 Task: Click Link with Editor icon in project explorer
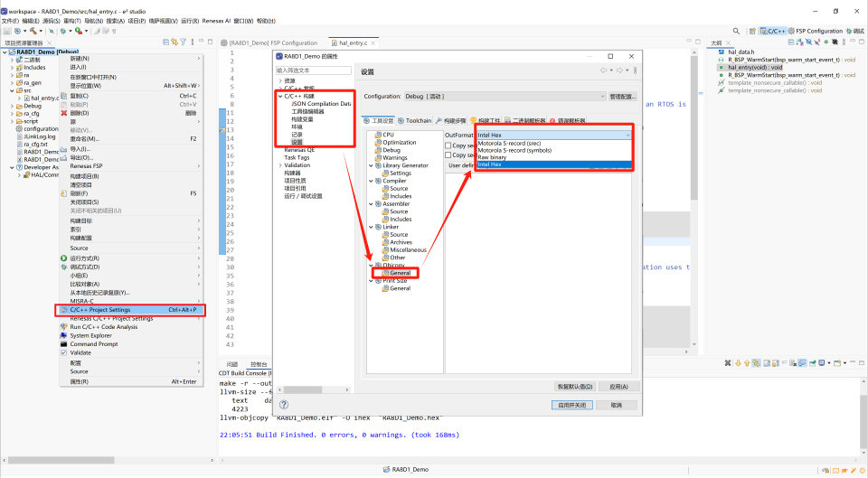(x=175, y=42)
